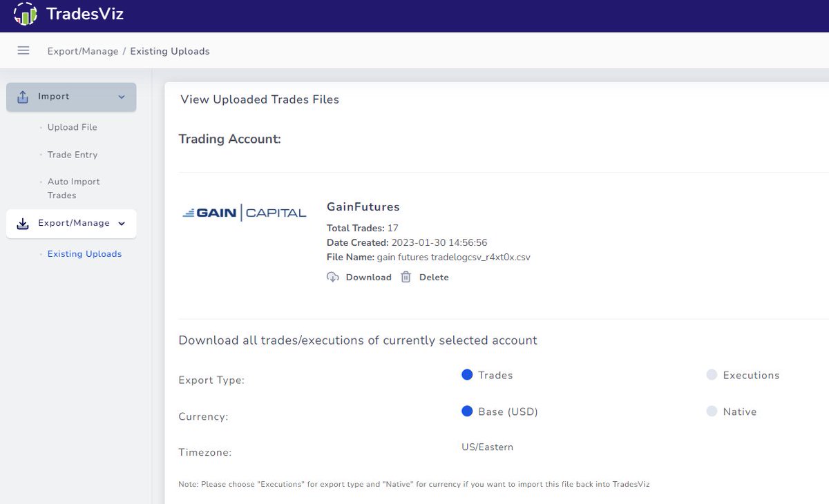Open Upload File in sidebar
Image resolution: width=829 pixels, height=504 pixels.
73,127
